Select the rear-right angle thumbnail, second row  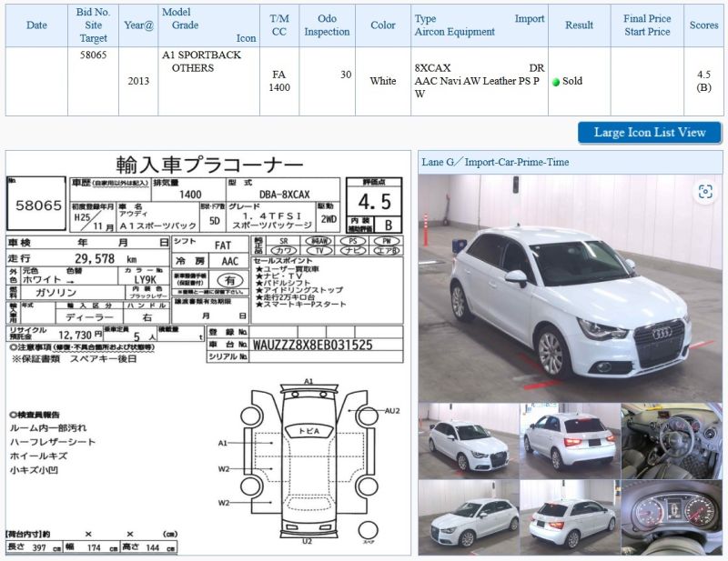click(x=571, y=517)
